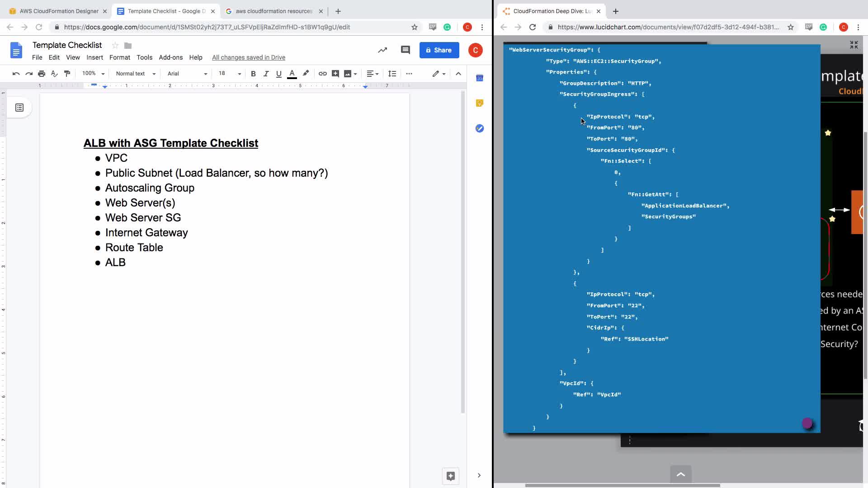Open the text color picker
Image resolution: width=868 pixels, height=488 pixels.
click(x=292, y=74)
